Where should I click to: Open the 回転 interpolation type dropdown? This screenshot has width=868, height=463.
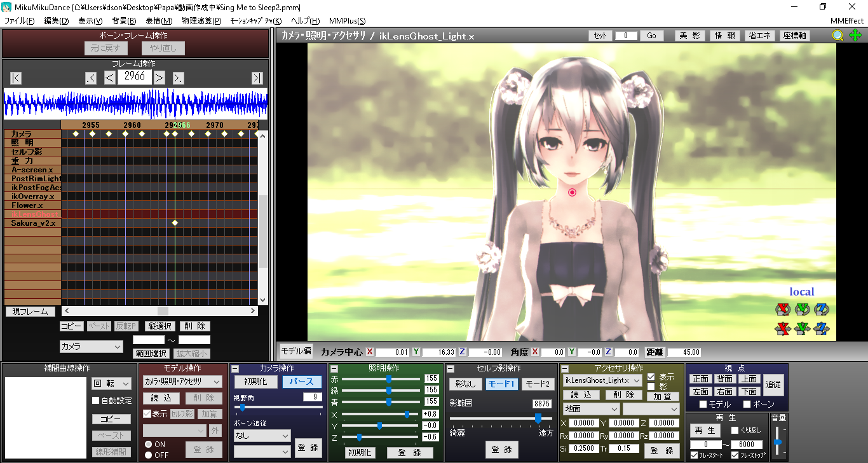click(112, 384)
